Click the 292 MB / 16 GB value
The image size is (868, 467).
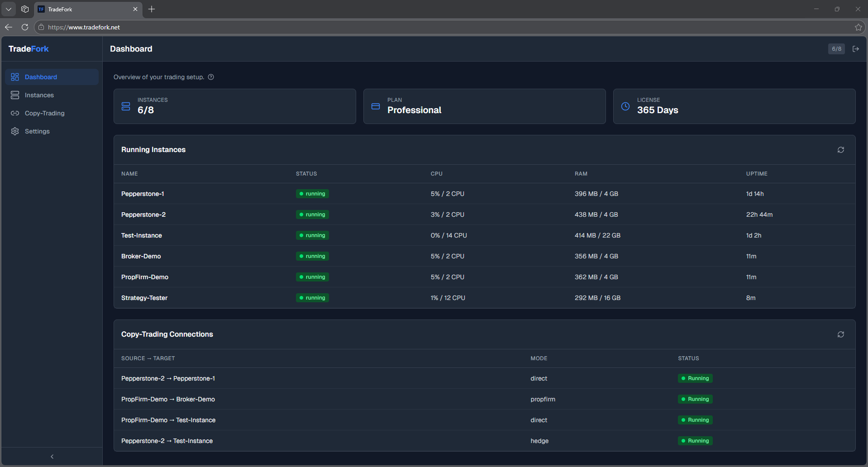[597, 298]
